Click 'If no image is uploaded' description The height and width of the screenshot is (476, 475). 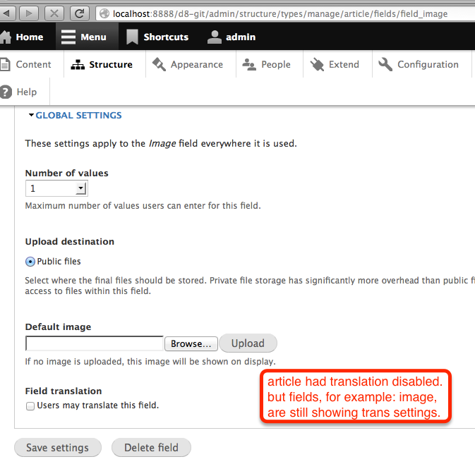point(150,362)
